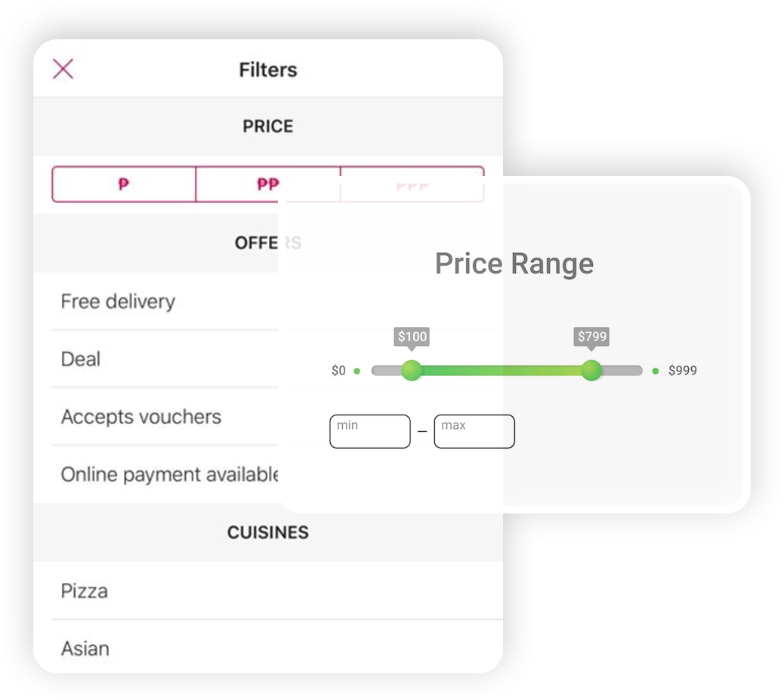The width and height of the screenshot is (784, 700).
Task: Click the $799 slider value tooltip
Action: click(x=591, y=337)
